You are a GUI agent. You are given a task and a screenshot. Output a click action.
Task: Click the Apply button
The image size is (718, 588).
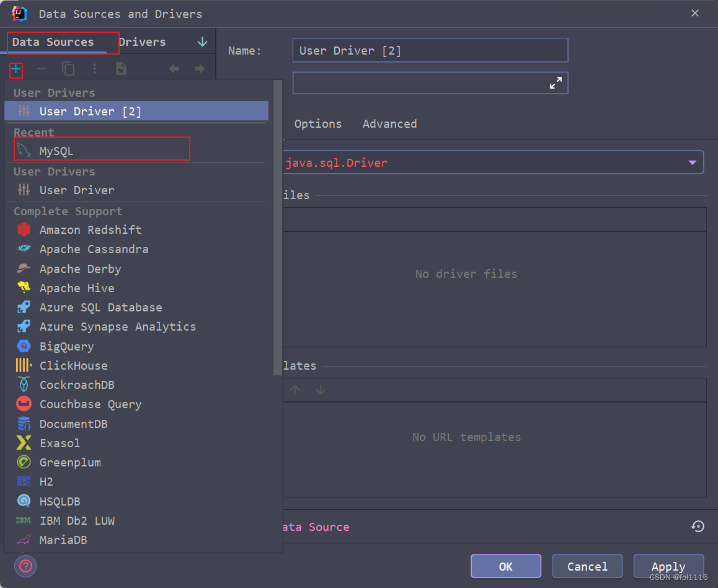(x=668, y=566)
